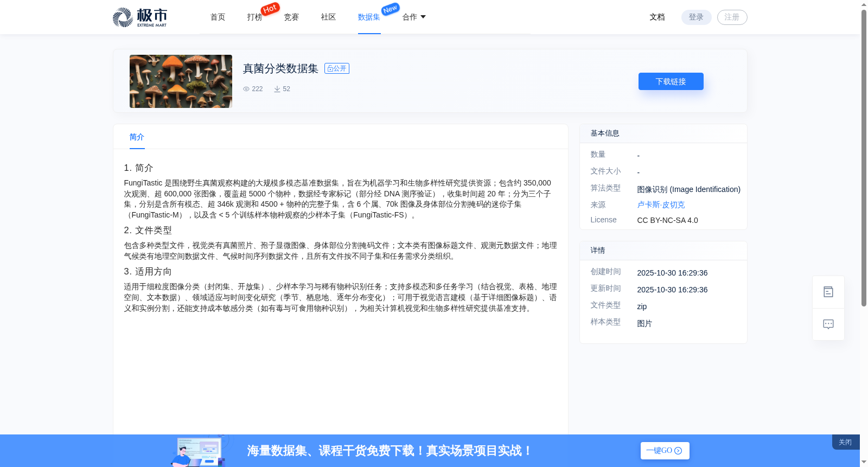Click the 更新时间 timestamp value
Screen dimensions: 868x467
coord(673,290)
